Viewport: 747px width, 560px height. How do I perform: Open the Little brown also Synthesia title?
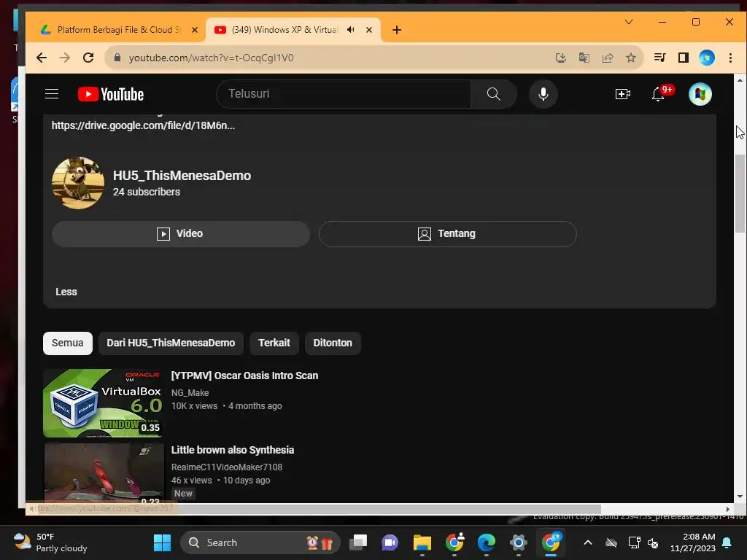[233, 449]
